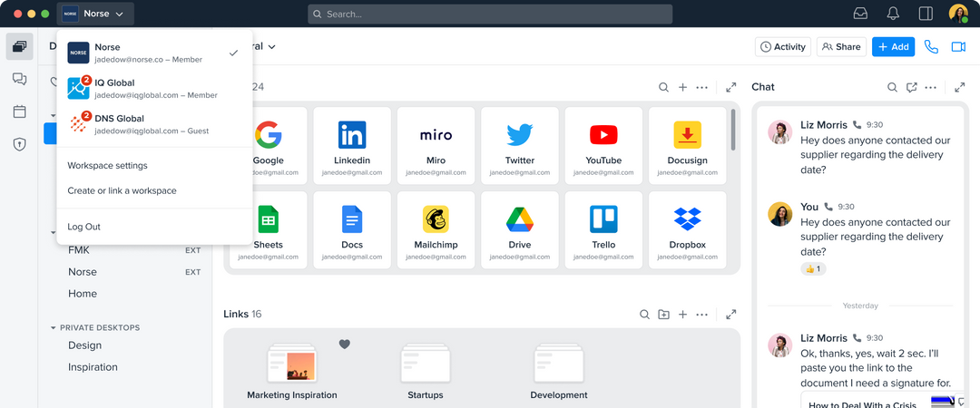Click the blue Add button
Screen dimensions: 980x408
click(893, 47)
